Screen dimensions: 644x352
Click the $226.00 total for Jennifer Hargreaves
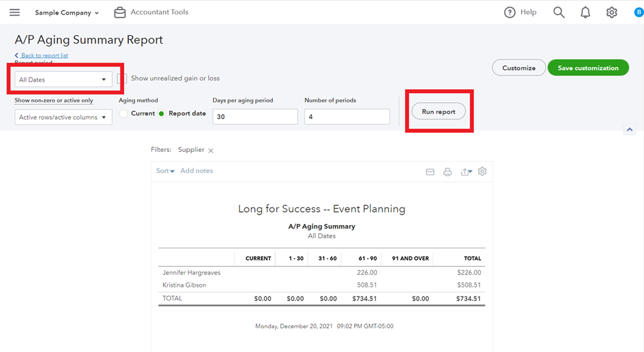[468, 272]
